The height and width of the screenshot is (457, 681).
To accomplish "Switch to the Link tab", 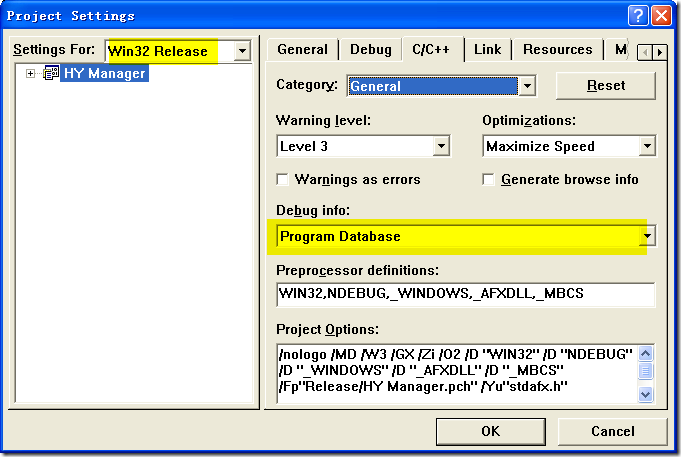I will click(487, 50).
